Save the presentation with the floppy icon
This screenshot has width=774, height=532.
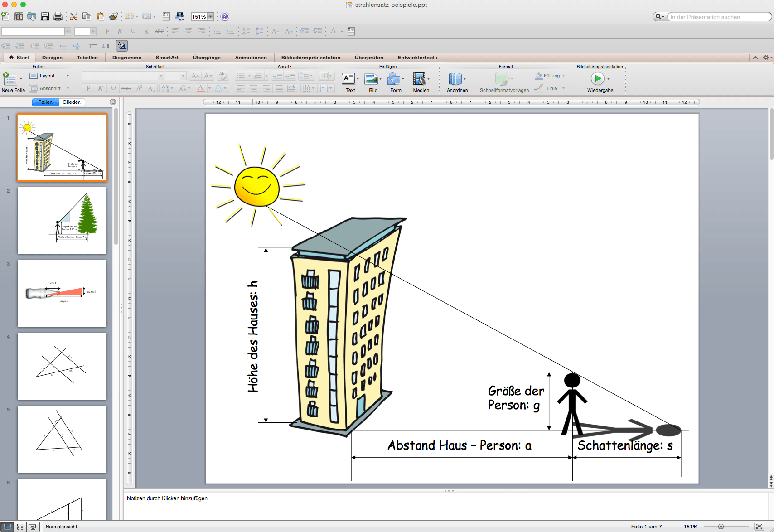pyautogui.click(x=45, y=16)
